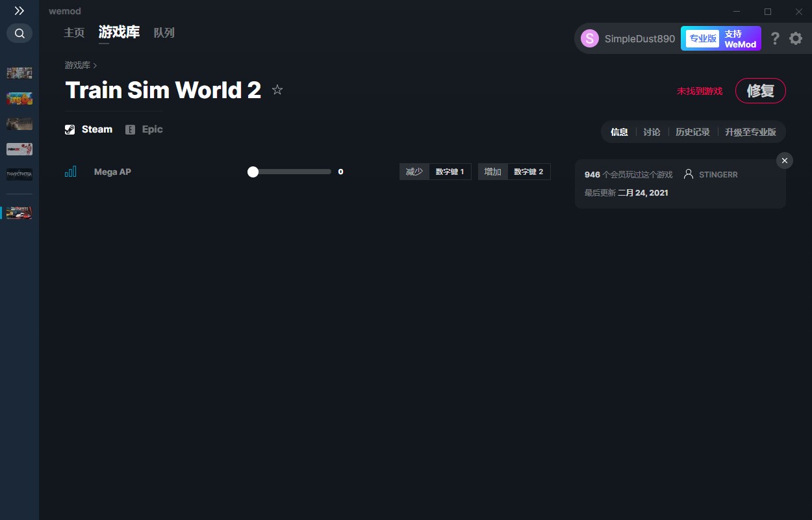812x520 pixels.
Task: Click the Train Sim World 2 title
Action: tap(163, 90)
